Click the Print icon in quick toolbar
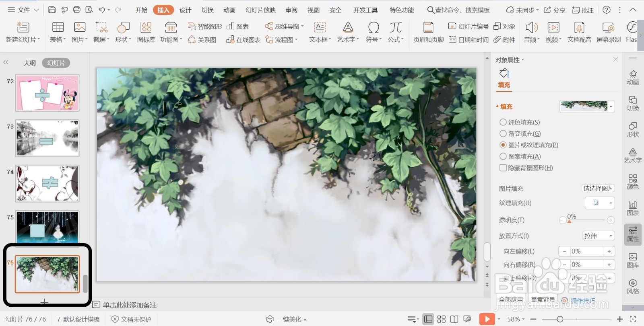 coord(77,10)
